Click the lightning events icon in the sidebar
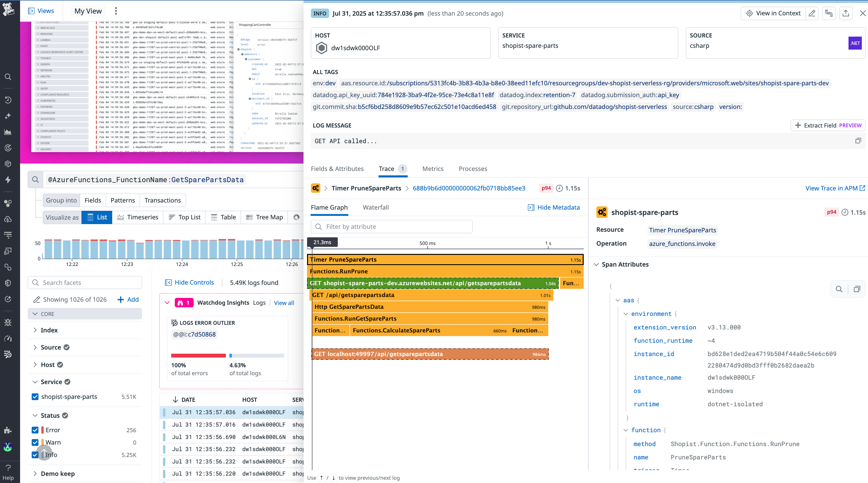Screen dimensions: 868x483 pyautogui.click(x=8, y=180)
